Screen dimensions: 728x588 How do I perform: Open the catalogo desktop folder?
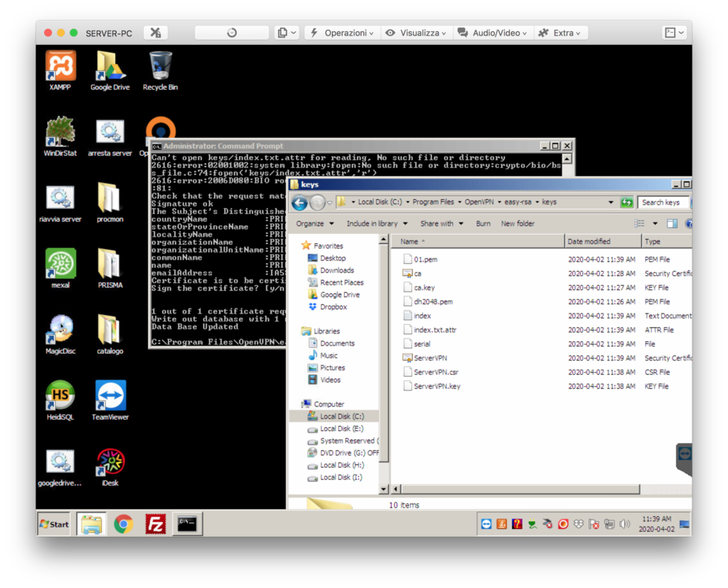point(110,335)
